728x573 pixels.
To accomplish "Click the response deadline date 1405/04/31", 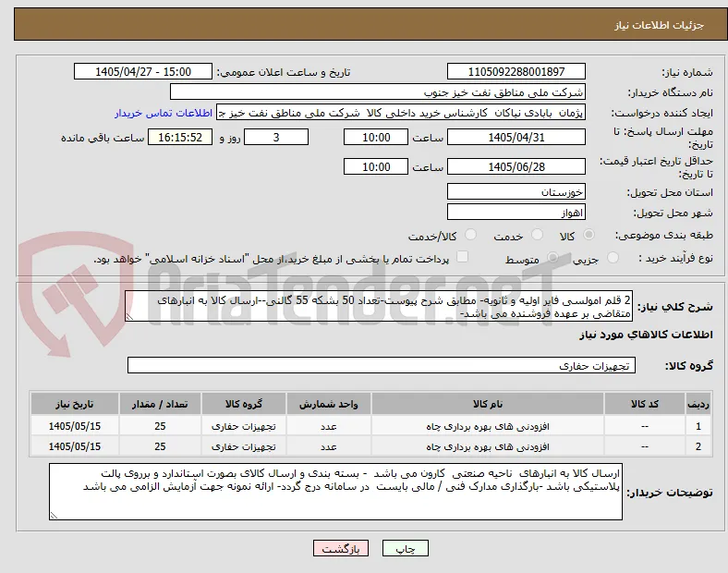I will click(516, 137).
